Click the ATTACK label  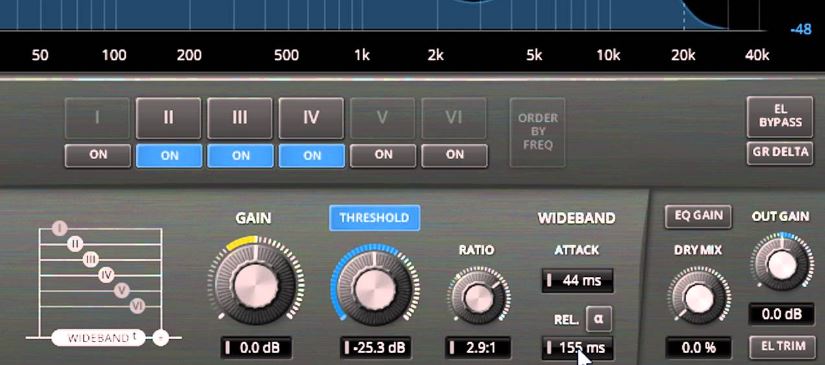577,250
